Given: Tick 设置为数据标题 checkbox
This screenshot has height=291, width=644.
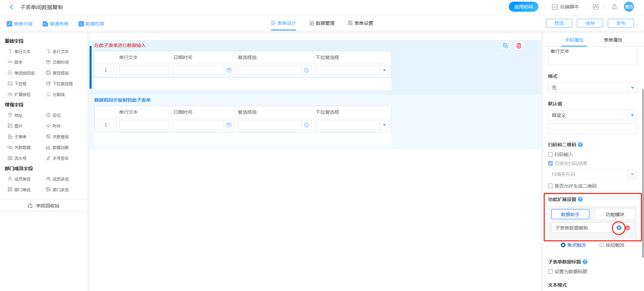Looking at the screenshot, I should (550, 272).
